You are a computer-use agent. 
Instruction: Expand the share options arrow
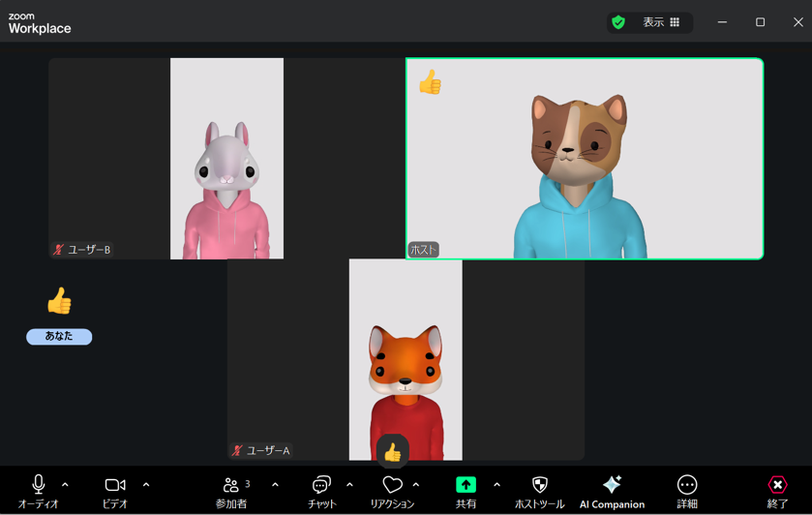tap(496, 485)
